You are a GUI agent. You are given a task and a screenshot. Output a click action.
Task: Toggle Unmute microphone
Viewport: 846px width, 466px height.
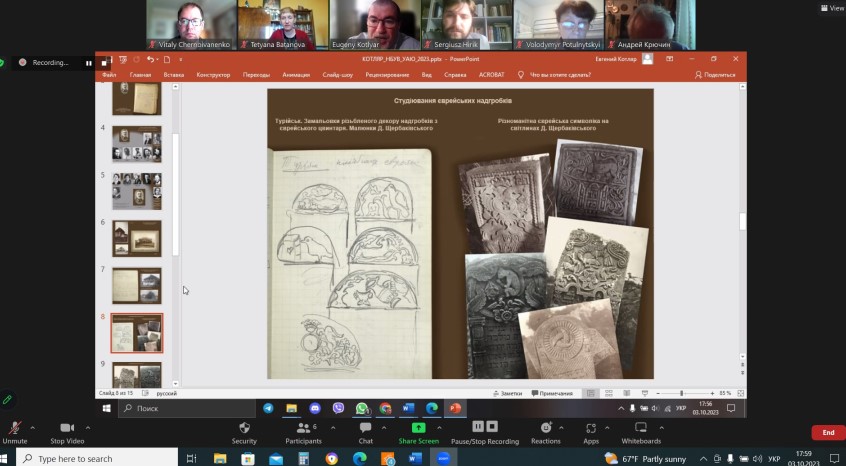(15, 428)
